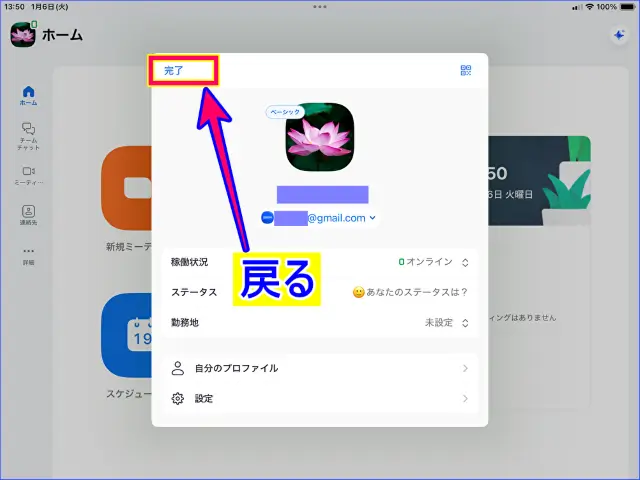Tap 完了 to close the profile panel
The image size is (640, 480).
tap(175, 70)
